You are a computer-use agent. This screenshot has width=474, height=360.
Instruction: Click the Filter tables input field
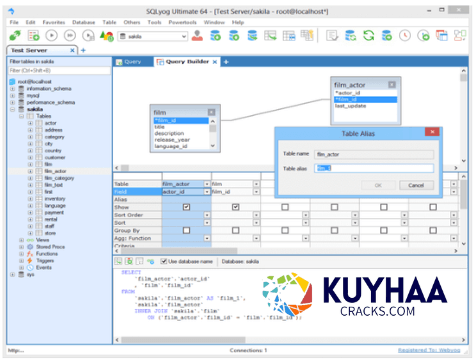[59, 70]
